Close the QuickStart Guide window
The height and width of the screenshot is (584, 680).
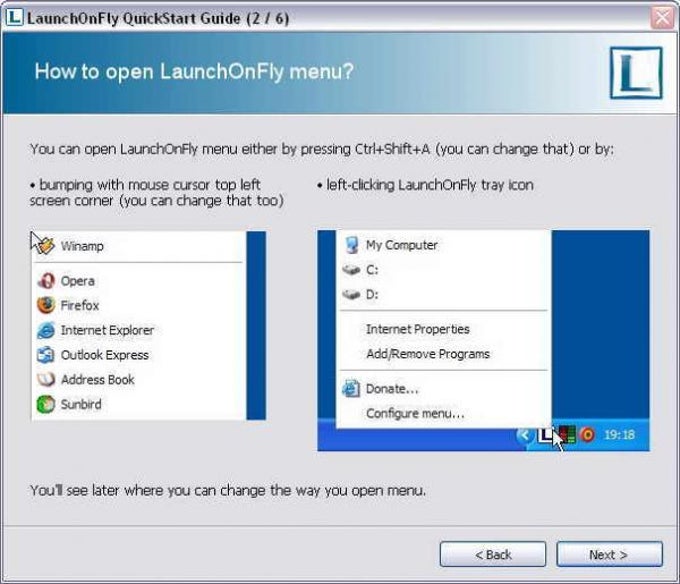coord(662,18)
